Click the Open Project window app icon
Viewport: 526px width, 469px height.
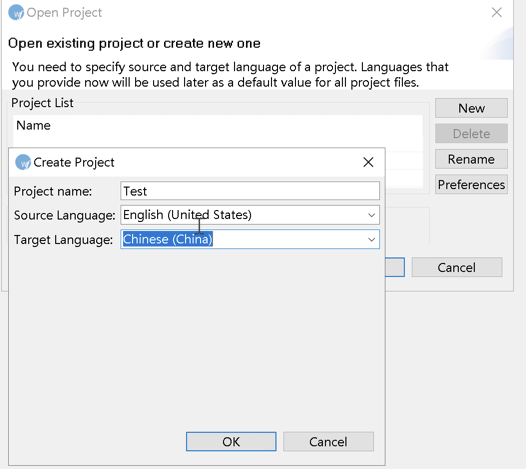pos(16,13)
